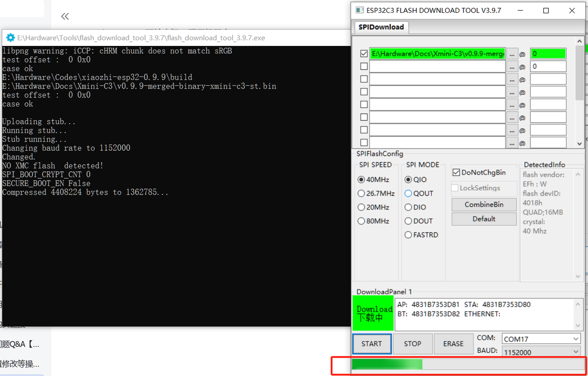Click the gear icon in console title bar
Viewport: 588px width, 376px height.
pos(10,38)
